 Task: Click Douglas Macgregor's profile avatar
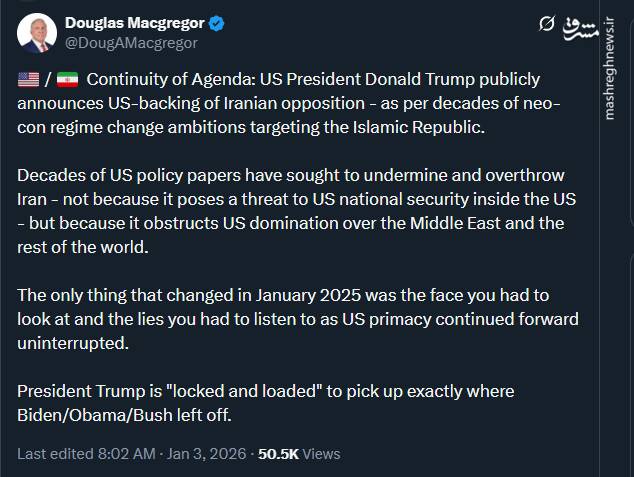click(37, 32)
